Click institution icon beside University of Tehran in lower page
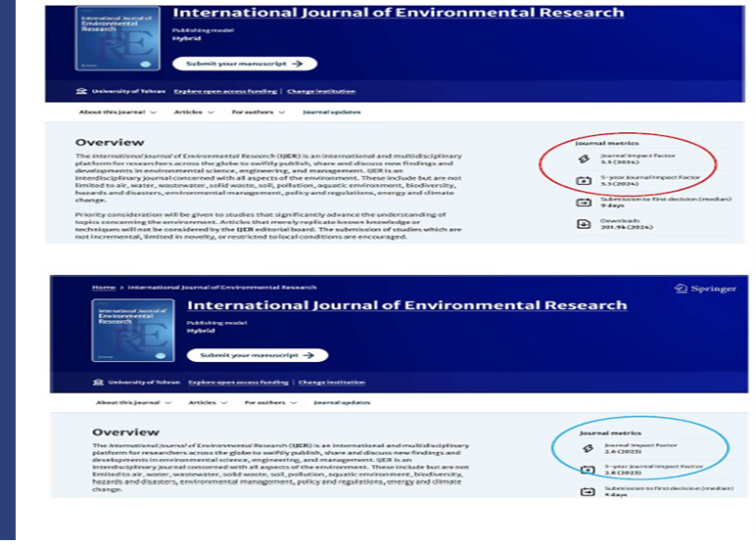Image resolution: width=756 pixels, height=545 pixels. coord(98,383)
